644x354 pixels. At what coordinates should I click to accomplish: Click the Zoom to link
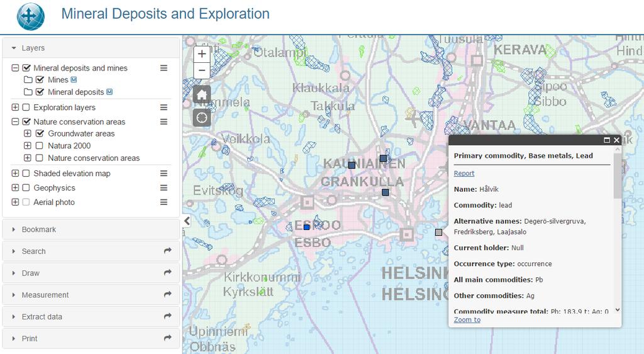pyautogui.click(x=467, y=319)
